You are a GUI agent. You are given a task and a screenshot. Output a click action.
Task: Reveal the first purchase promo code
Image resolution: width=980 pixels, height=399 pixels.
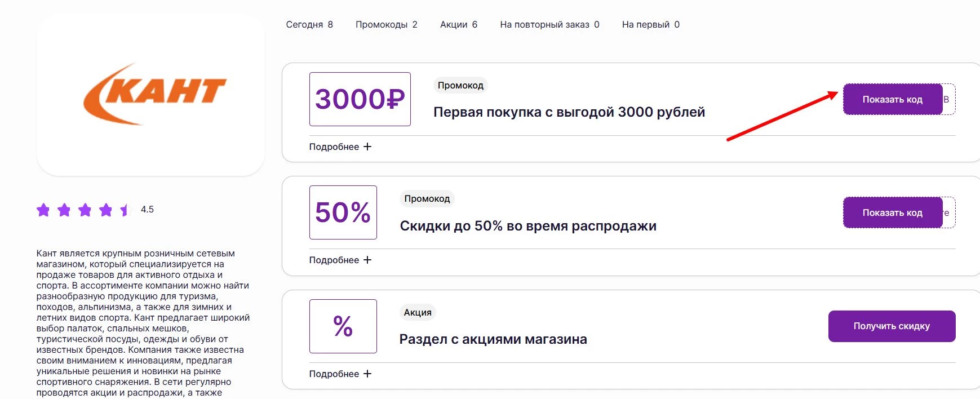[892, 99]
